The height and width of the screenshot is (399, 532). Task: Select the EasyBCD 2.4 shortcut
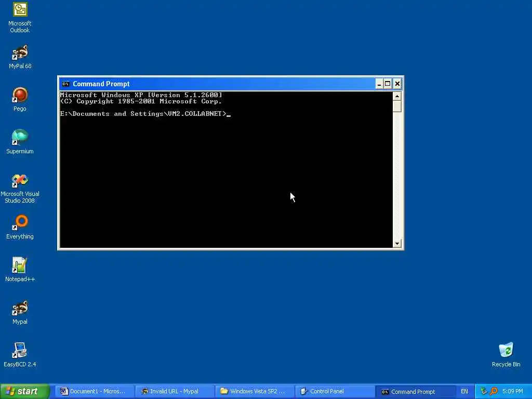tap(20, 355)
